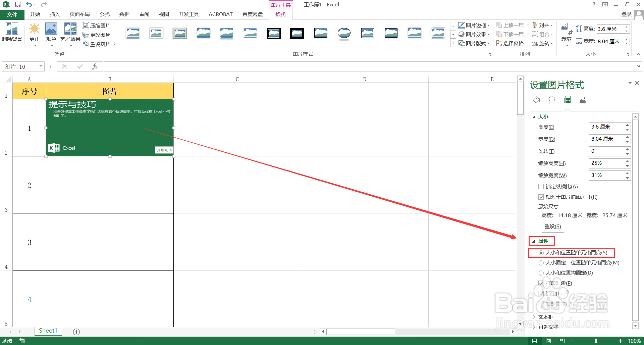Collapse the ribbon with the up arrow

[638, 54]
